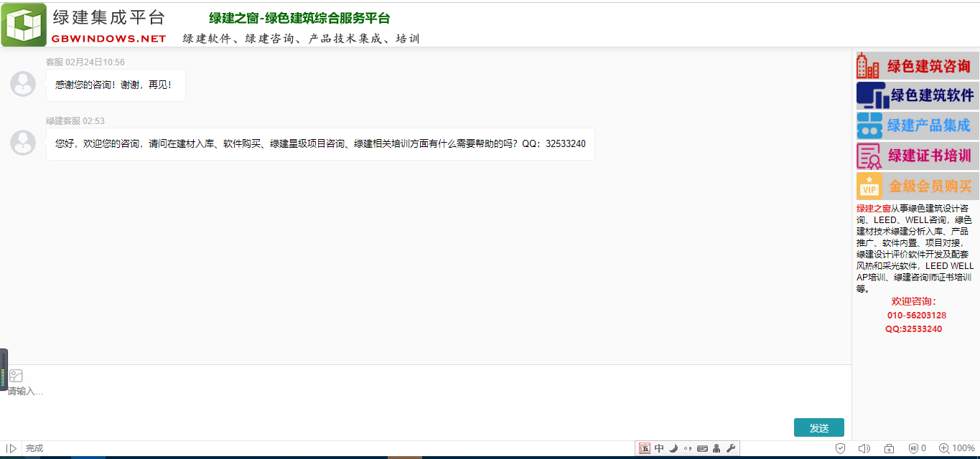Image resolution: width=980 pixels, height=459 pixels.
Task: Toggle the browser sidebar expand arrow
Action: click(x=11, y=448)
